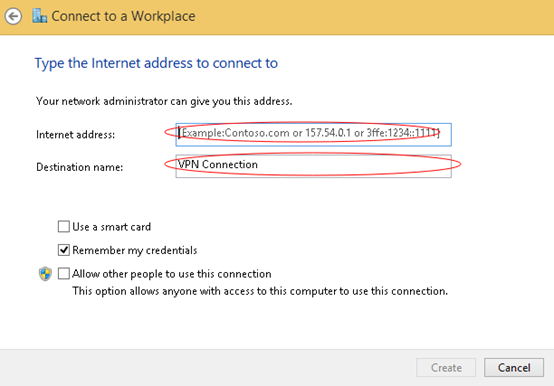
Task: Click the Example:Contoso.com placeholder text
Action: [x=309, y=133]
